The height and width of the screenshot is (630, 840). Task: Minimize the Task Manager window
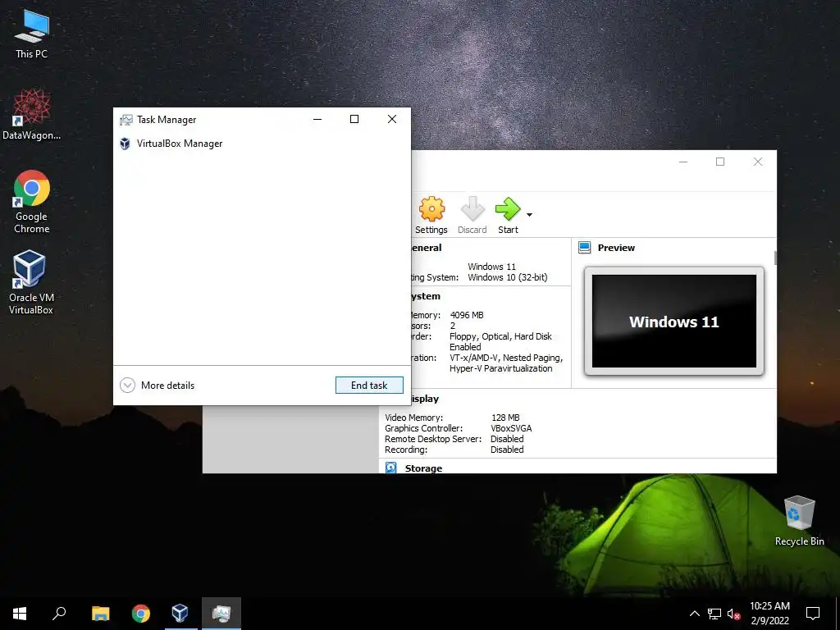317,119
